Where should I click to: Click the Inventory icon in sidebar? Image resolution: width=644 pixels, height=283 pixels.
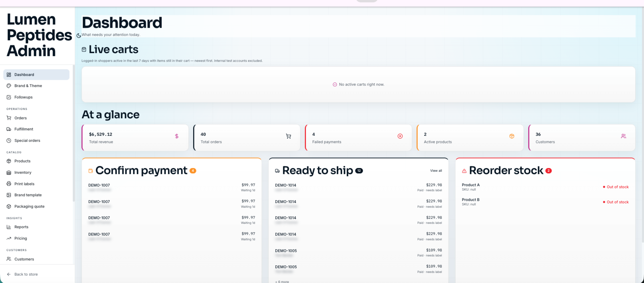9,173
